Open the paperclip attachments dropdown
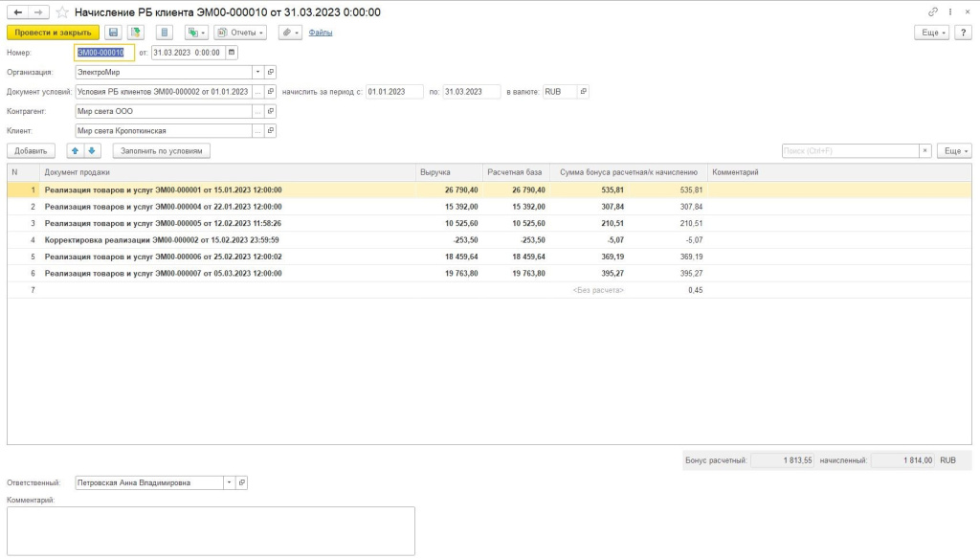The width and height of the screenshot is (980, 559). click(x=290, y=33)
